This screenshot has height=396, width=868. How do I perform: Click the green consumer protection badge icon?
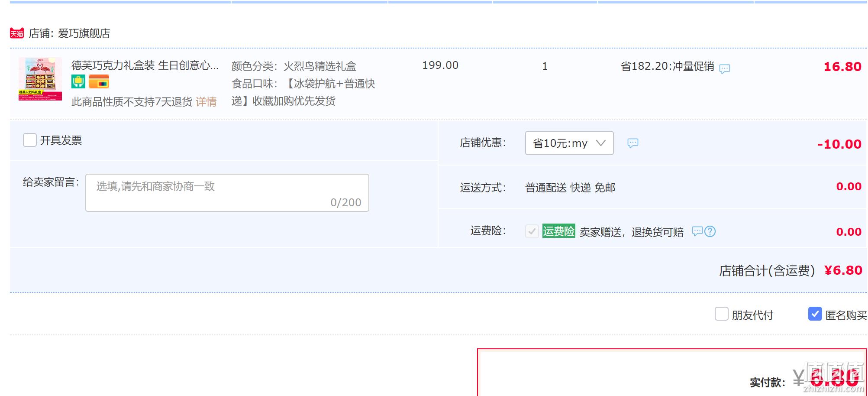tap(78, 81)
